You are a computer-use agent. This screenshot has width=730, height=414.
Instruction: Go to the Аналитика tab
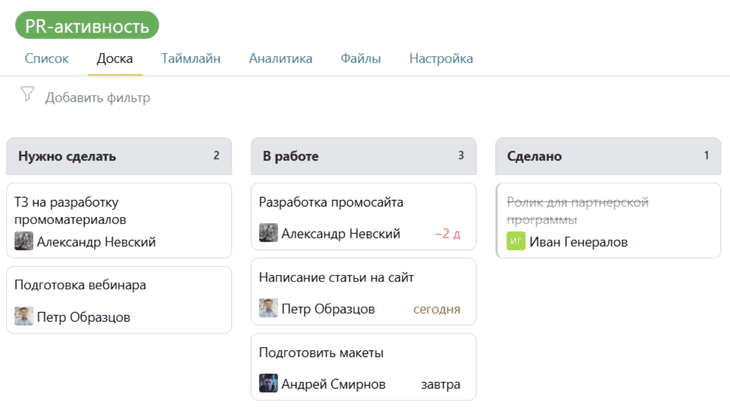[280, 59]
